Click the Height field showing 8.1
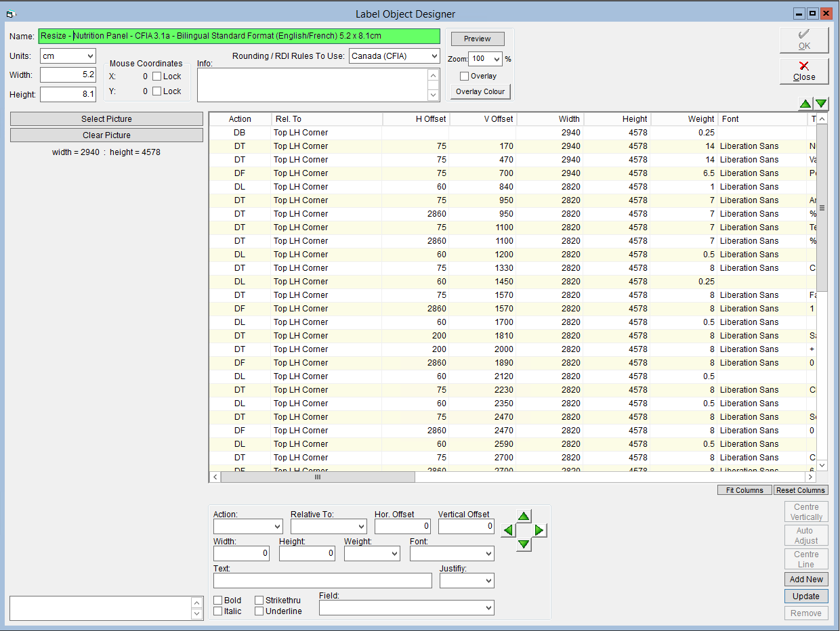840x631 pixels. pos(68,94)
